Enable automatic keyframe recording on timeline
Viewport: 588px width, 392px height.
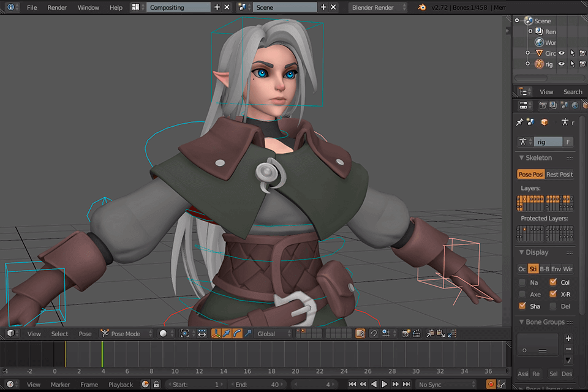[145, 384]
